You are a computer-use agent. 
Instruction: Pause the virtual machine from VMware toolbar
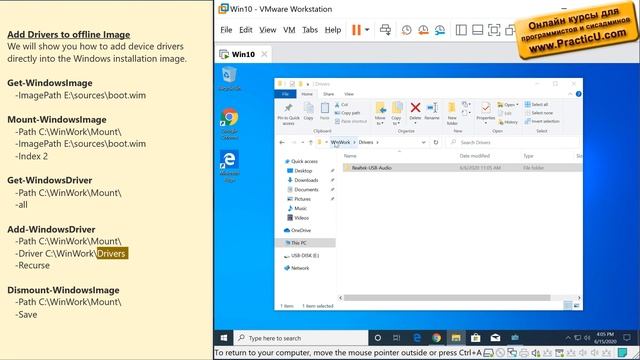point(356,30)
